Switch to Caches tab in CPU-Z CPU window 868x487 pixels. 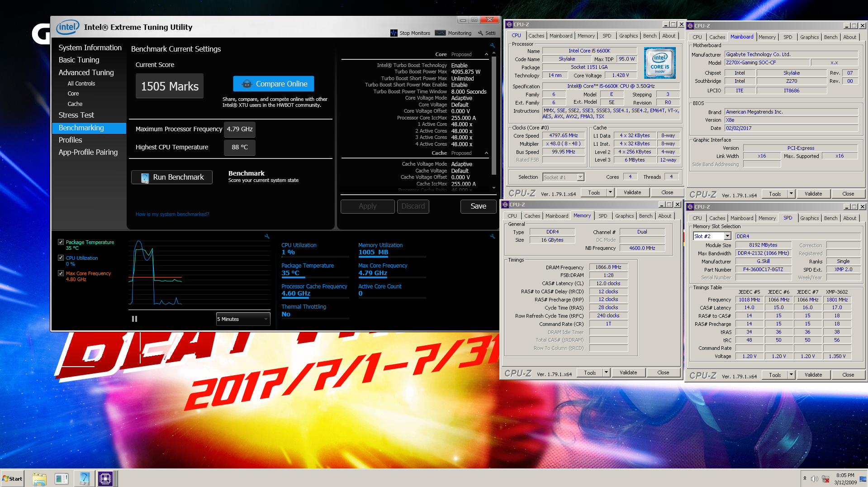coord(536,36)
